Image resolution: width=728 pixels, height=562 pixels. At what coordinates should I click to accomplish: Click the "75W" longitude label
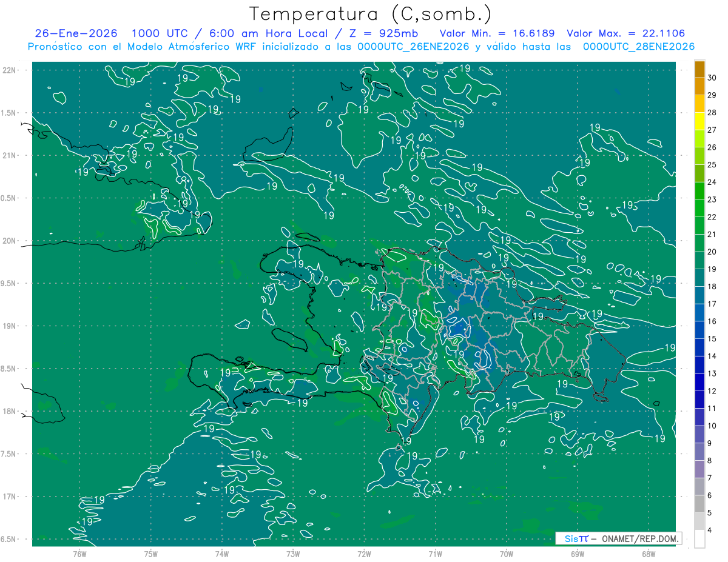click(151, 554)
